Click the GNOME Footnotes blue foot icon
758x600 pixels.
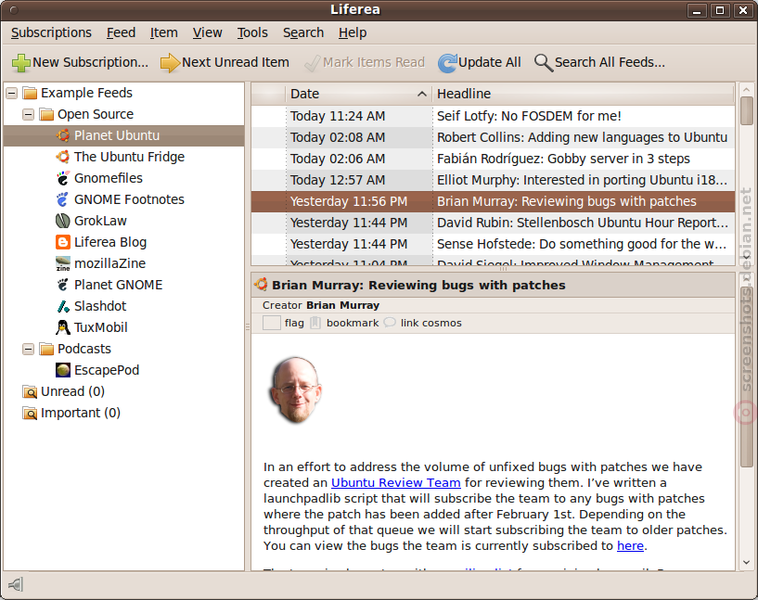[x=63, y=199]
